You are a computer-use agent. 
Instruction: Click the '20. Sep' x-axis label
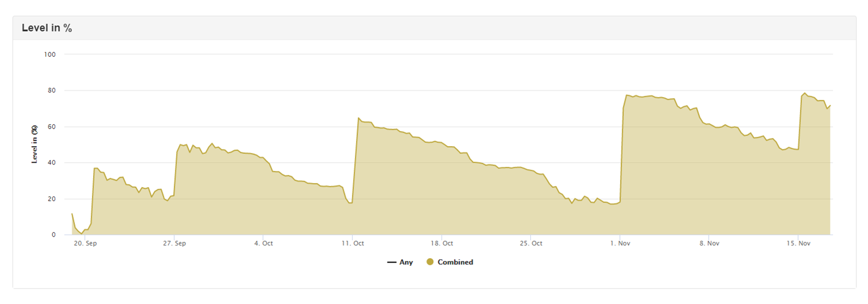(85, 243)
